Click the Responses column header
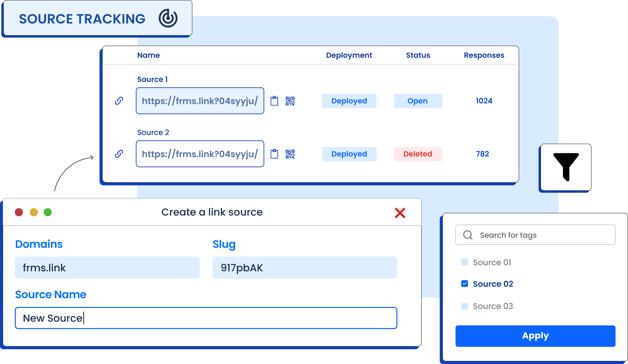628x364 pixels. point(484,55)
